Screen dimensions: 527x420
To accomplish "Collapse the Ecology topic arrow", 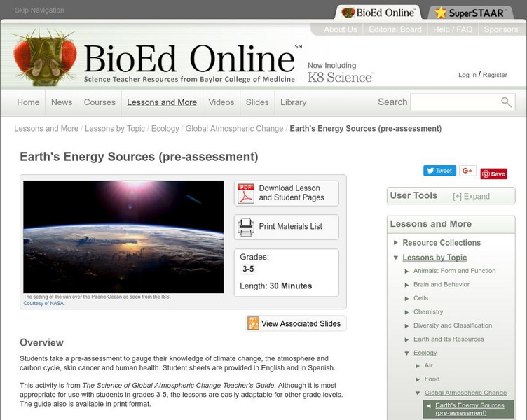I will pos(406,353).
